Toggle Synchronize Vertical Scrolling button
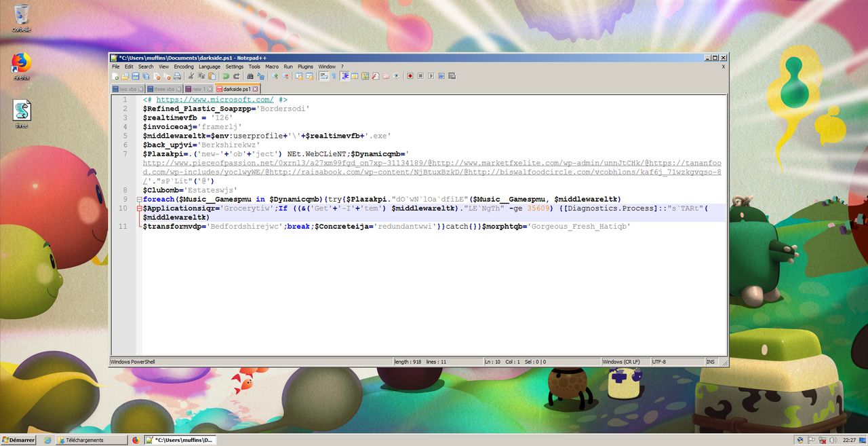The image size is (868, 446). (299, 76)
